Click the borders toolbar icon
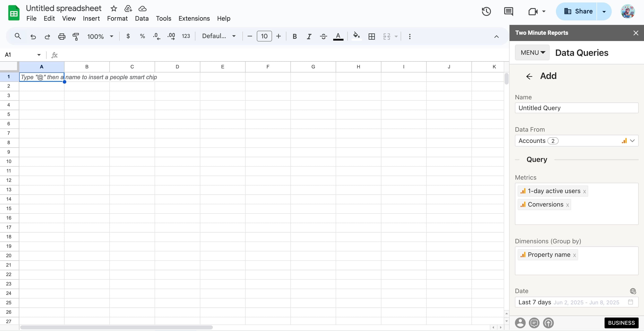This screenshot has width=644, height=331. [x=372, y=37]
